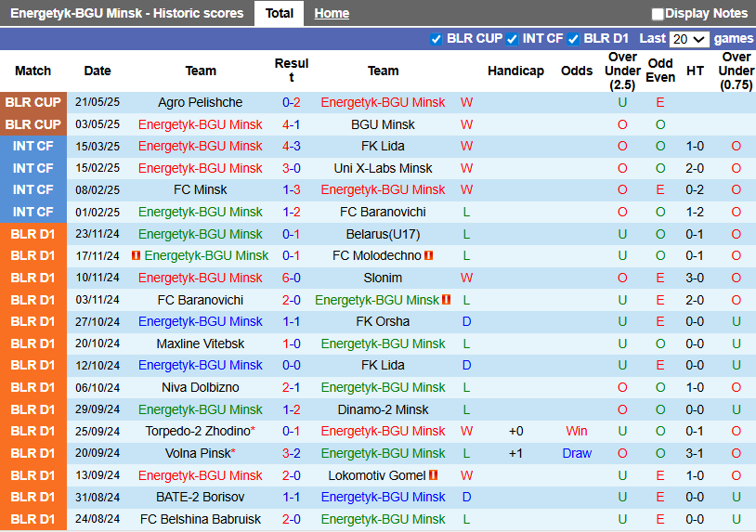Click Energetyk-BGU Minsk in the 27/10/24 row

pyautogui.click(x=200, y=321)
